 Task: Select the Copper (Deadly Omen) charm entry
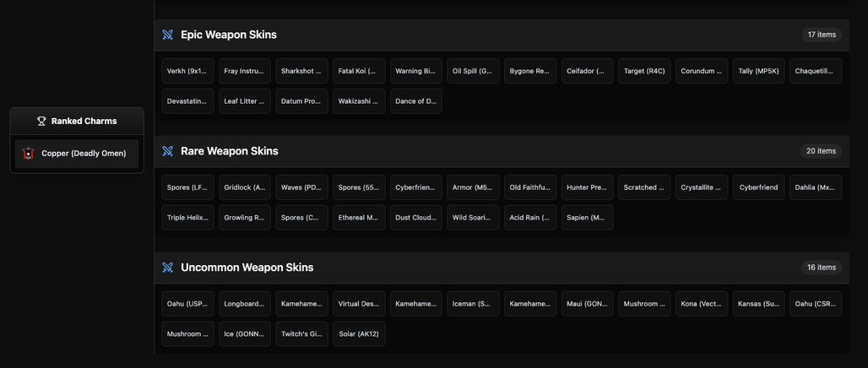77,154
